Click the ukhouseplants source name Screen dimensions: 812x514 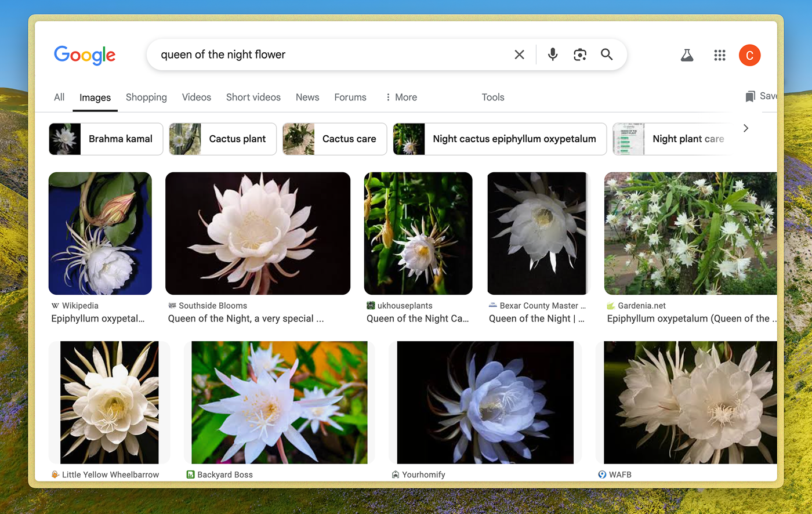[405, 306]
